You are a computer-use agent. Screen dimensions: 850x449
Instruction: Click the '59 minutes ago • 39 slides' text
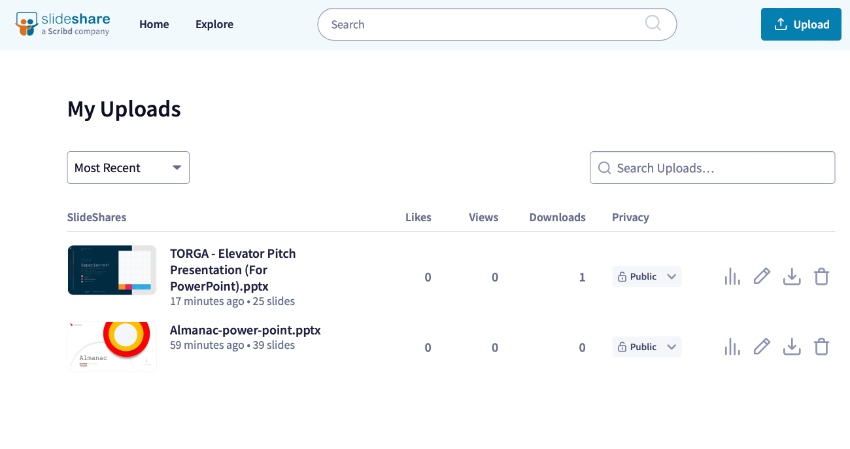click(x=232, y=345)
